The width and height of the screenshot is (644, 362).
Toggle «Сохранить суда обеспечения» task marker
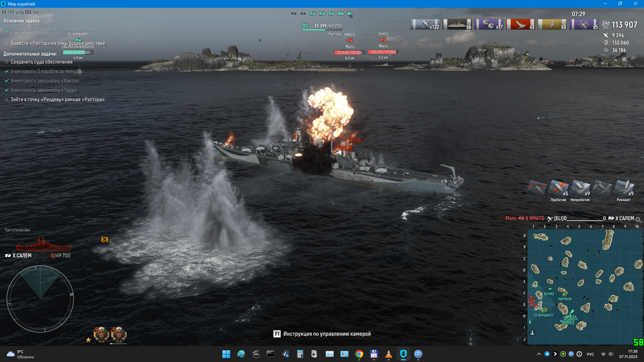pyautogui.click(x=6, y=62)
